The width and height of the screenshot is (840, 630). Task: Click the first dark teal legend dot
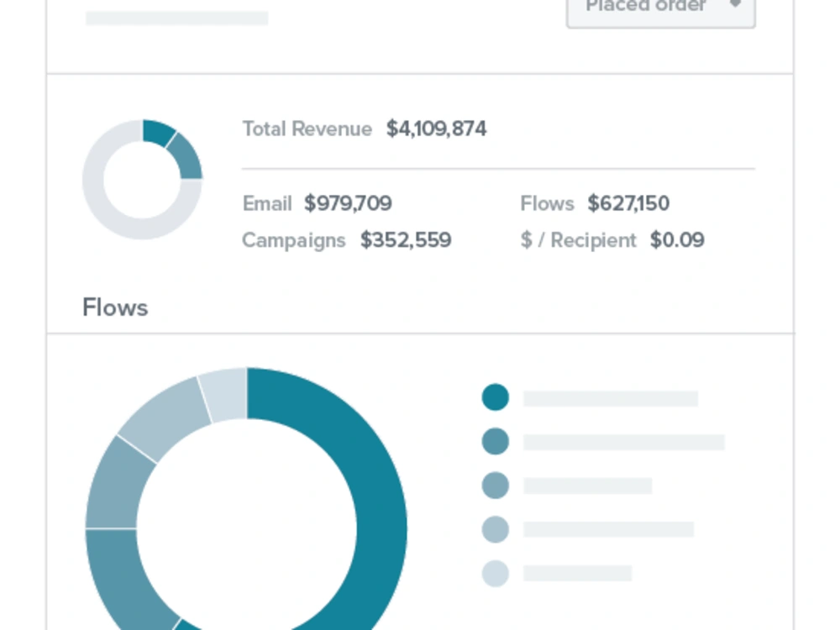tap(495, 397)
